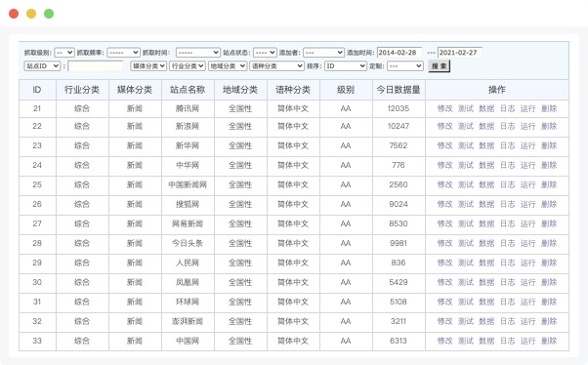Screen dimensions: 588x365
Task: Click the 站点名称 column header
Action: pos(188,90)
